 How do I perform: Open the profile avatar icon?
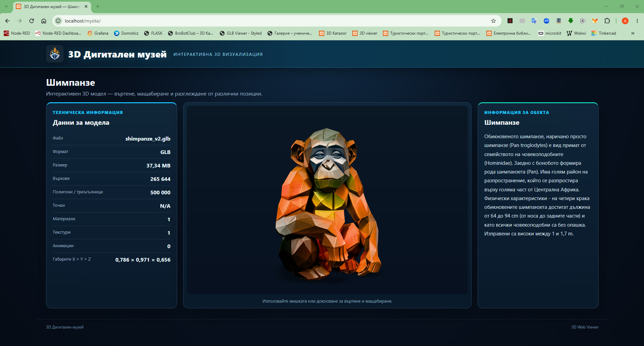[625, 21]
